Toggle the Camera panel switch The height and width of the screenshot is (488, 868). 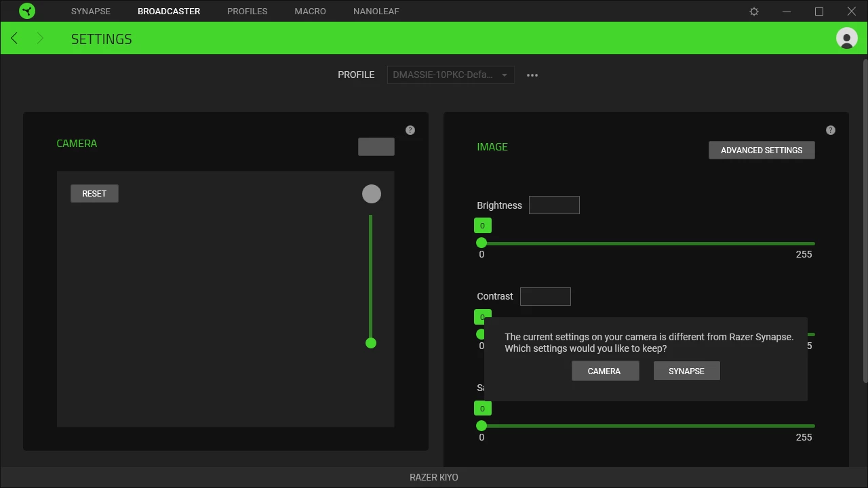pos(376,146)
